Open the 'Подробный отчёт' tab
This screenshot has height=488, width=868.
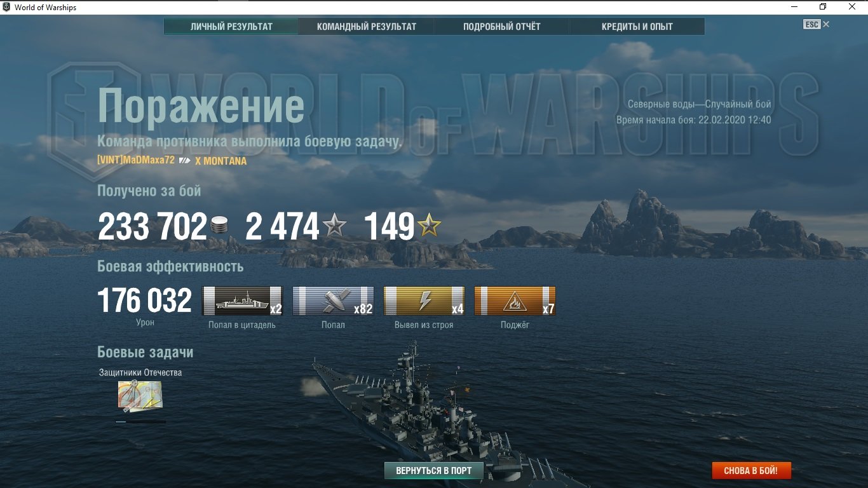[502, 27]
